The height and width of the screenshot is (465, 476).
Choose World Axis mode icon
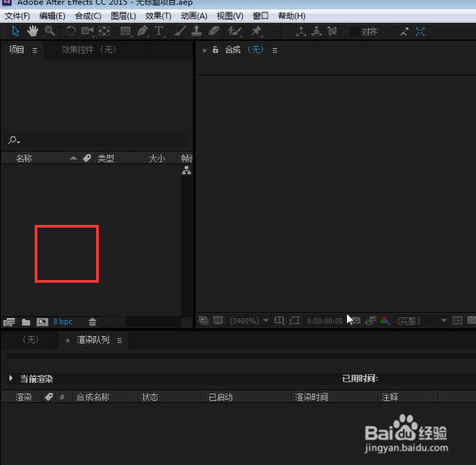[317, 31]
